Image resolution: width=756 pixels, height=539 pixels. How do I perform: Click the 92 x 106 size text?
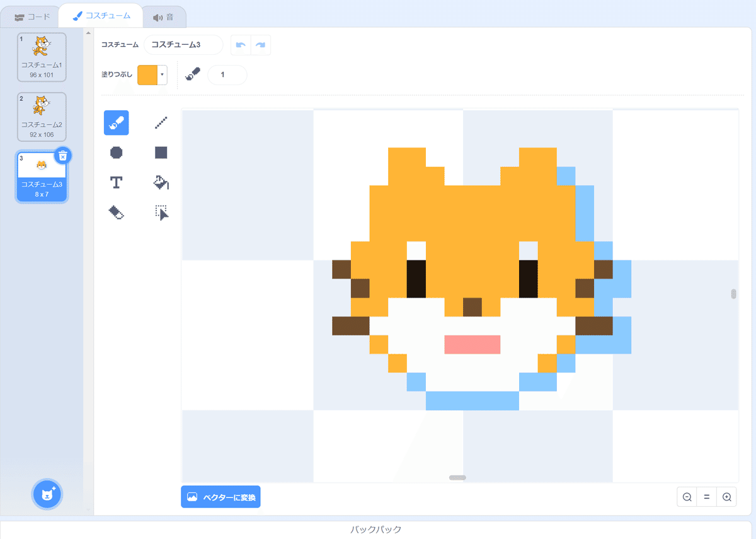tap(42, 135)
